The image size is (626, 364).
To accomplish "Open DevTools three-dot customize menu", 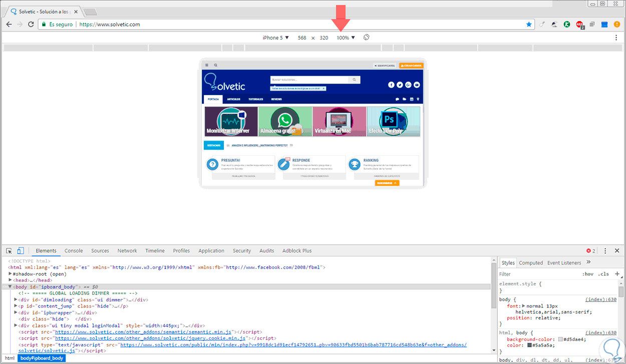I will [x=605, y=251].
